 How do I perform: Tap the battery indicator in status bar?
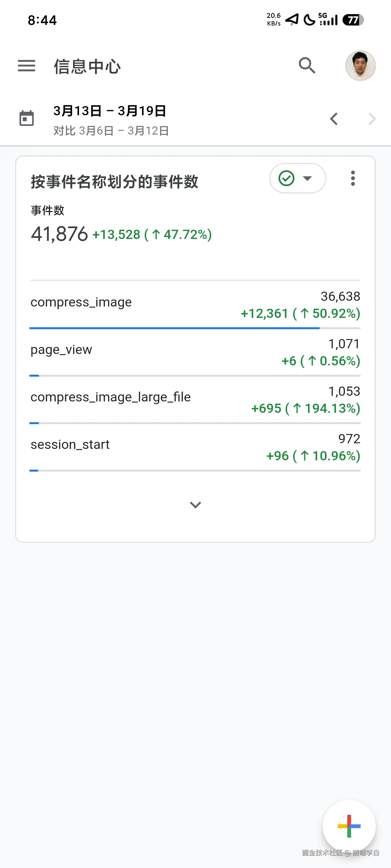[353, 20]
